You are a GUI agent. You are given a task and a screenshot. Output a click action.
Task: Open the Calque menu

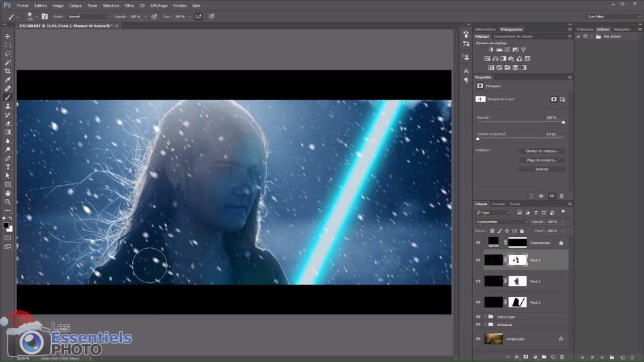coord(75,6)
